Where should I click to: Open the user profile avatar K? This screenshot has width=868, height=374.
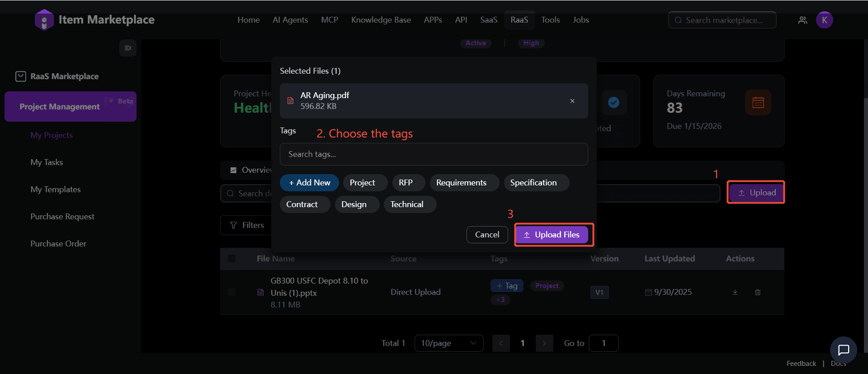[x=824, y=20]
